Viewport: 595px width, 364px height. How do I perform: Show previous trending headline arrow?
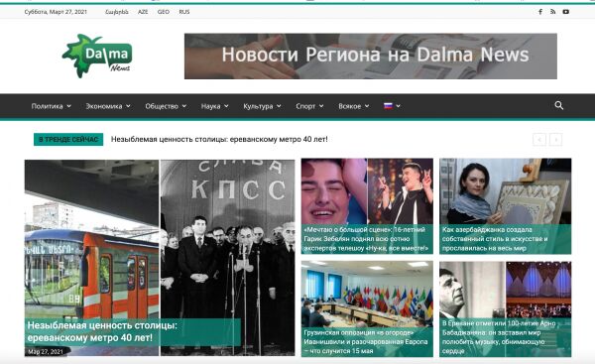click(x=539, y=139)
